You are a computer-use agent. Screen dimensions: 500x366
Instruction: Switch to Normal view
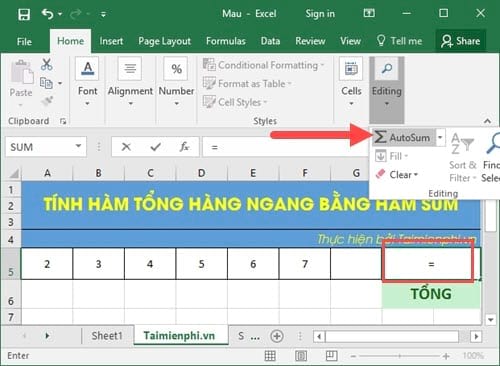pyautogui.click(x=270, y=356)
